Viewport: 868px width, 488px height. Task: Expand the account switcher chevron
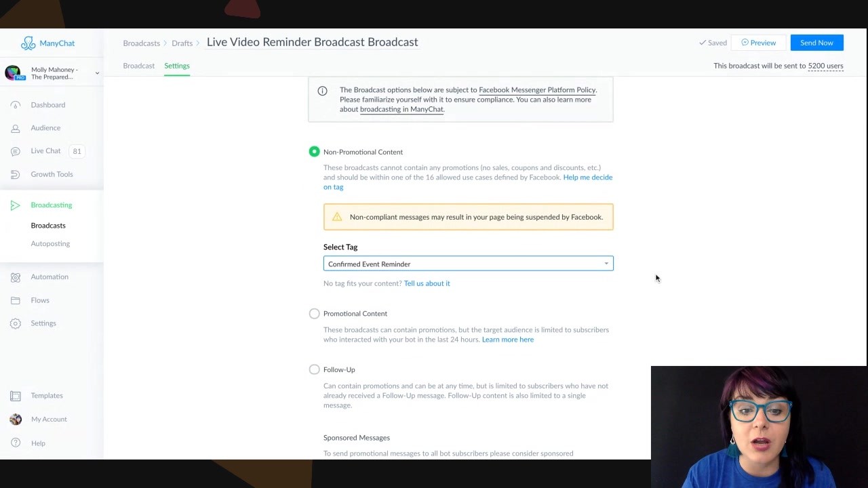(x=97, y=73)
